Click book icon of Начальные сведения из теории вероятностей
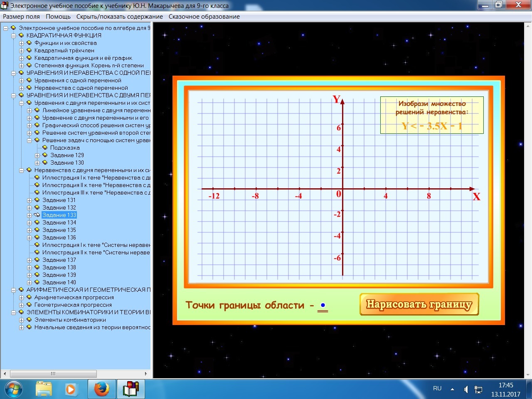Viewport: 532px width, 399px height. tap(29, 327)
